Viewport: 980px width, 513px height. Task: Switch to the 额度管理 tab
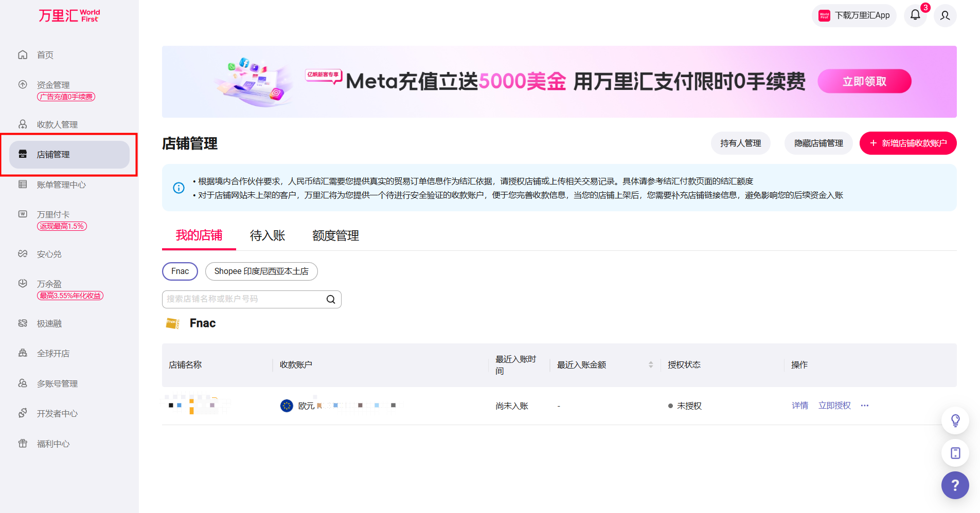pyautogui.click(x=335, y=235)
